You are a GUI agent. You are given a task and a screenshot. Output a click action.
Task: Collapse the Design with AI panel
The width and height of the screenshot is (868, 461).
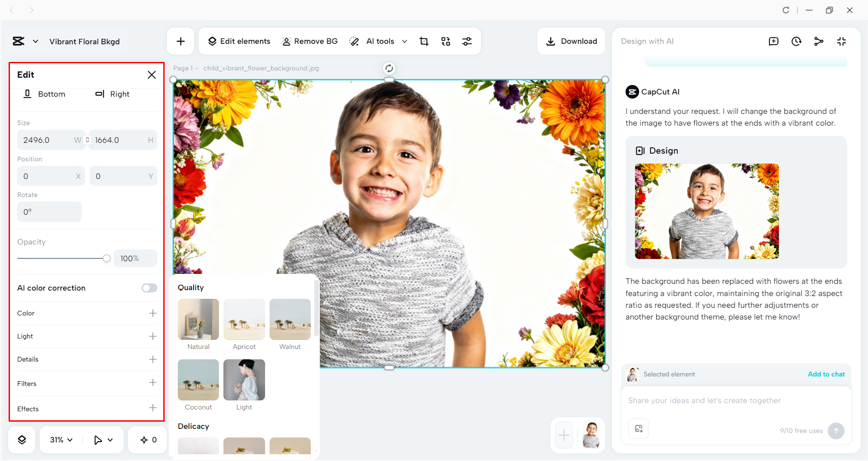[842, 41]
